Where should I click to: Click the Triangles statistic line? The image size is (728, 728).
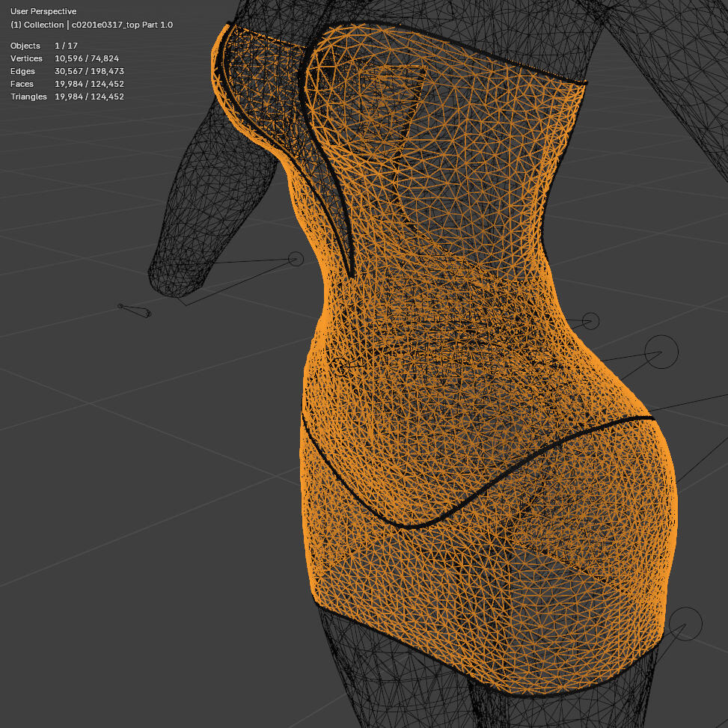(60, 97)
